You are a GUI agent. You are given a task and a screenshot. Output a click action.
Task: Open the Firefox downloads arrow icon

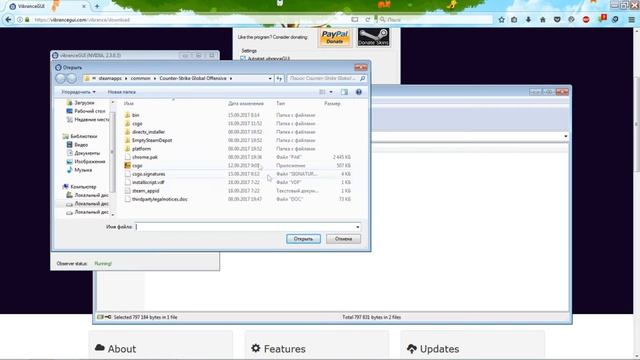pyautogui.click(x=528, y=20)
